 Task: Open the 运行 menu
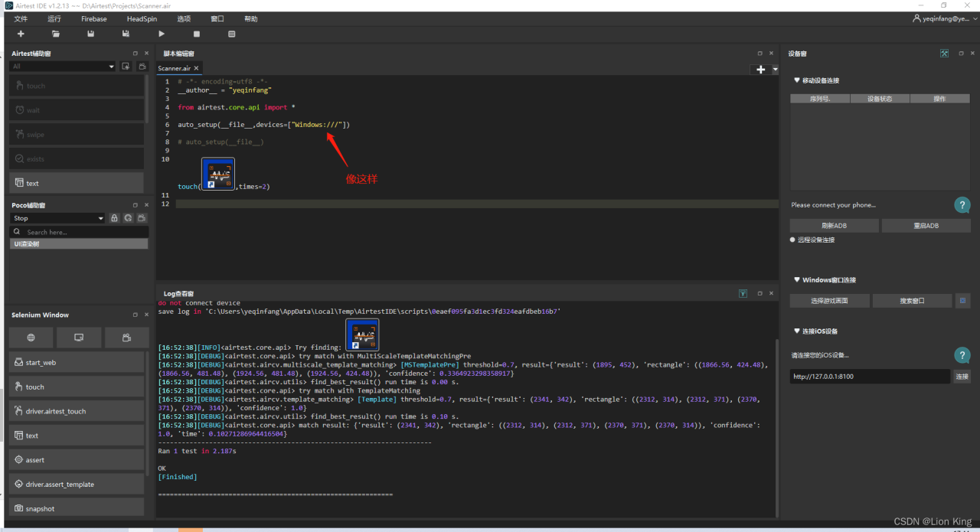[54, 18]
